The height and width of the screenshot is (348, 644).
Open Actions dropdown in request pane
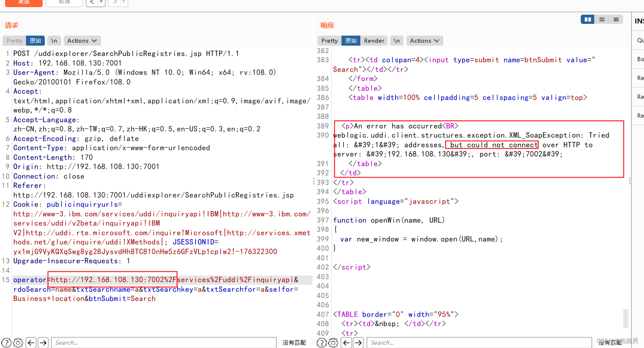point(82,41)
